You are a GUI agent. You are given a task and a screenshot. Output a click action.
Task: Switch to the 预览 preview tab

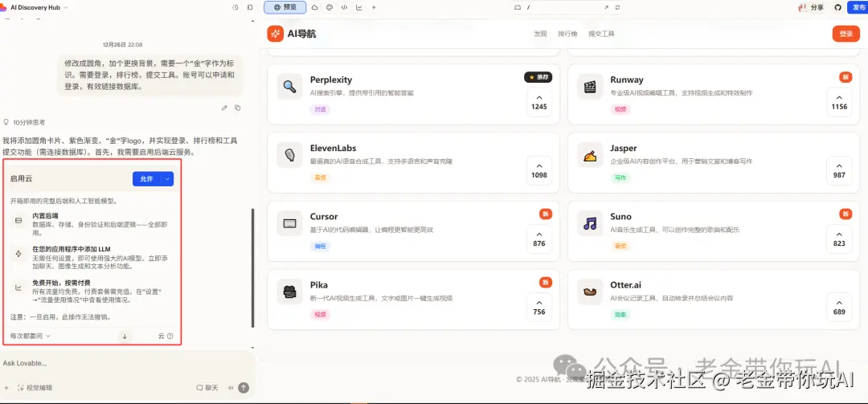pos(285,8)
